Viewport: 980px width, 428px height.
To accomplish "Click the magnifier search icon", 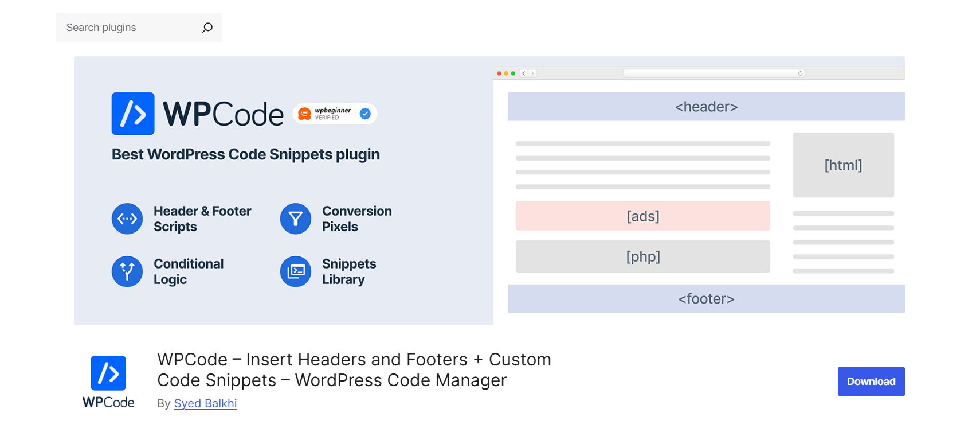I will 207,28.
